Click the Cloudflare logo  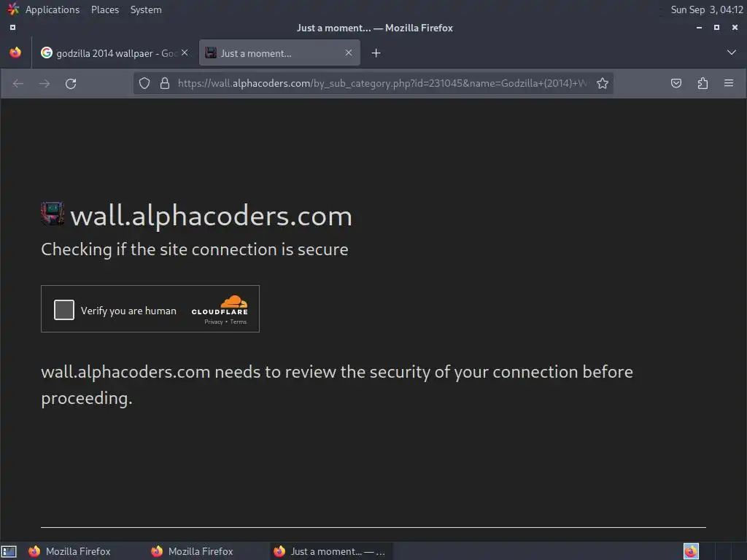[220, 306]
